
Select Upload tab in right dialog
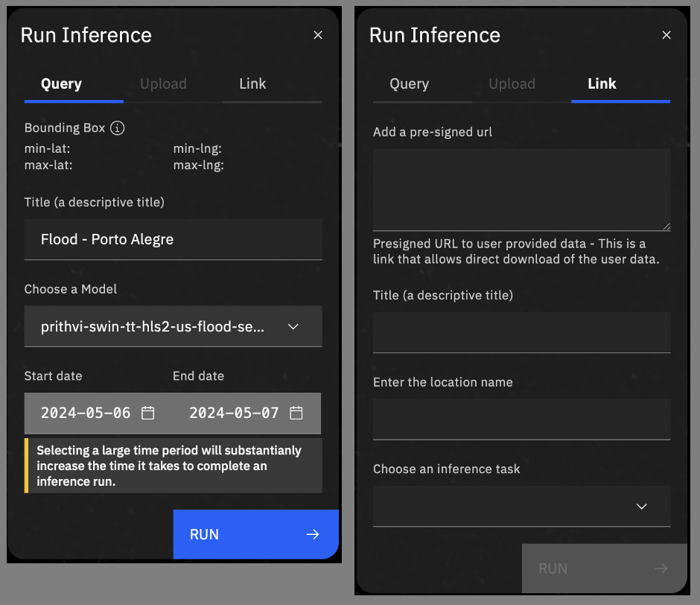(x=512, y=84)
